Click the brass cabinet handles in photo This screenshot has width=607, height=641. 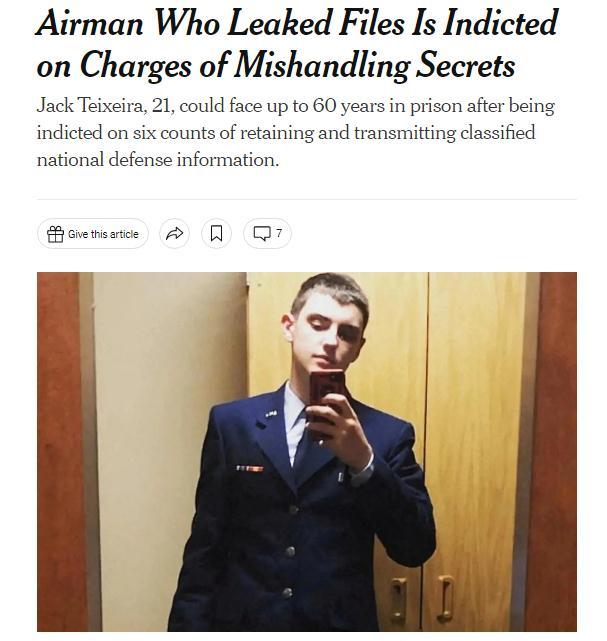click(421, 598)
